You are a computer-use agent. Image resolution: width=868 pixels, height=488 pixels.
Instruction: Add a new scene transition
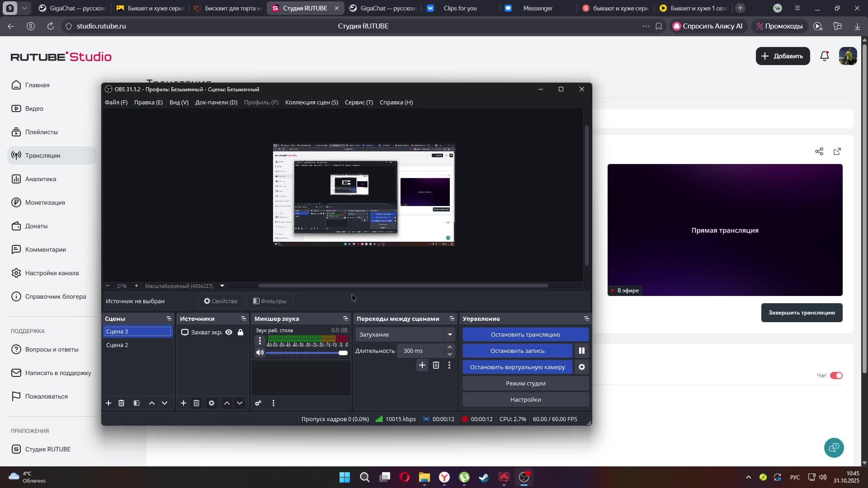pyautogui.click(x=422, y=365)
